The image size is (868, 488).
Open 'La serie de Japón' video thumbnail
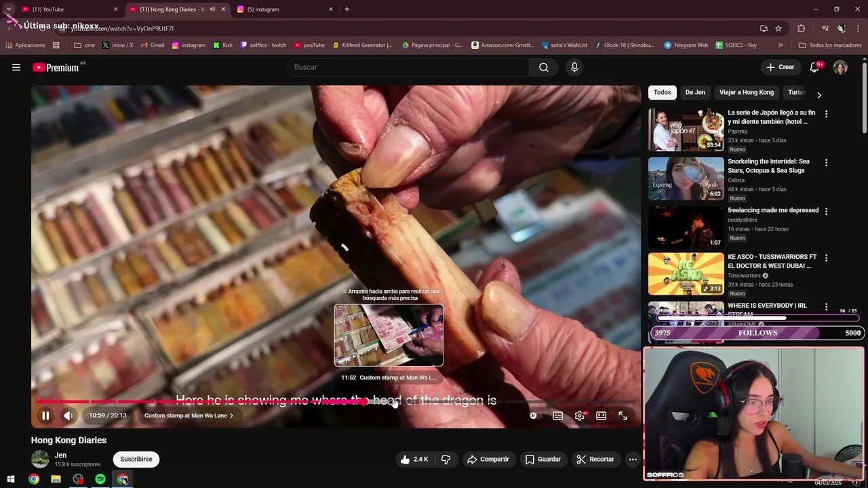coord(686,129)
